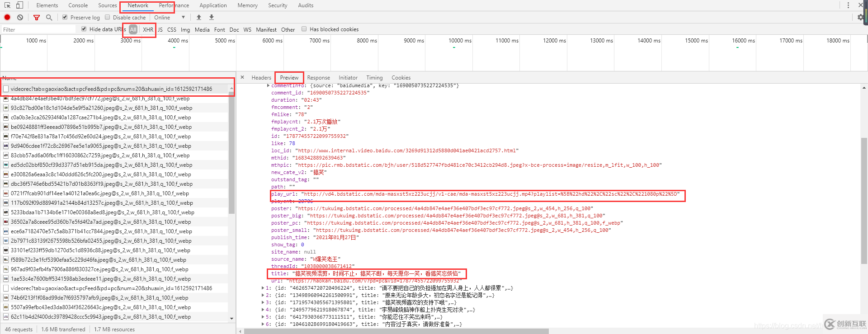The width and height of the screenshot is (868, 334).
Task: Clear the network log
Action: click(20, 17)
